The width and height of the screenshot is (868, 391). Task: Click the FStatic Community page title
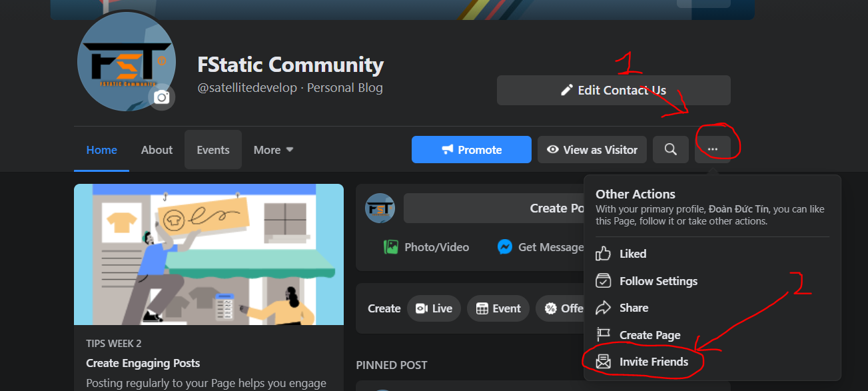point(290,65)
